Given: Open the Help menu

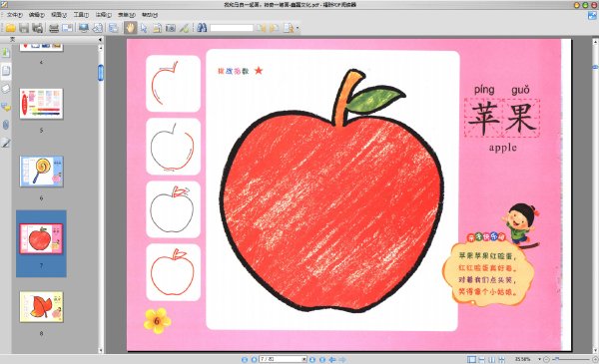Looking at the screenshot, I should click(150, 15).
